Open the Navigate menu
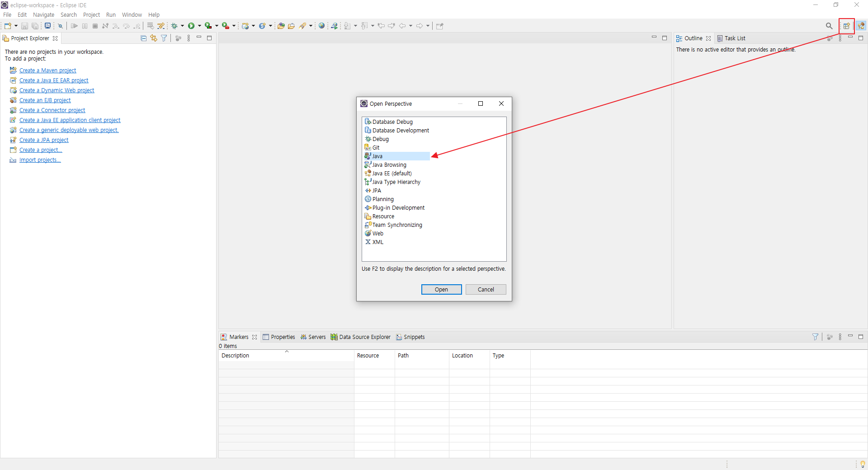 [43, 15]
